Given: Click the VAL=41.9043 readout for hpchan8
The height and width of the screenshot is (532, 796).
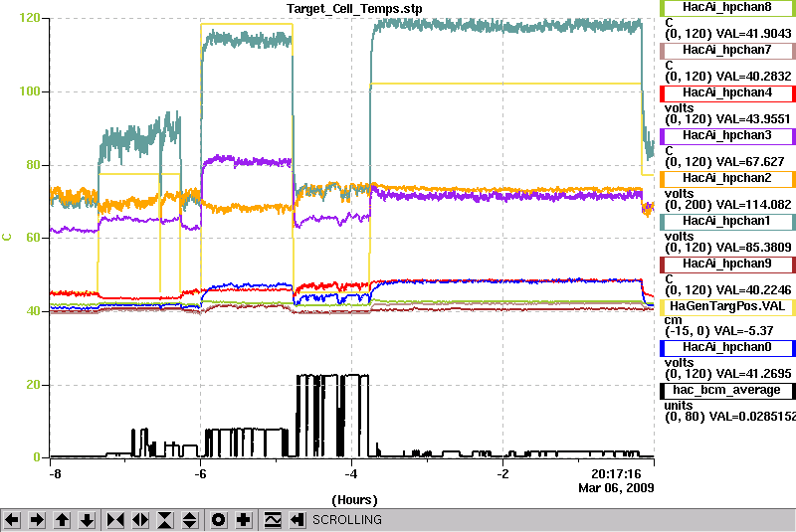Looking at the screenshot, I should coord(753,34).
